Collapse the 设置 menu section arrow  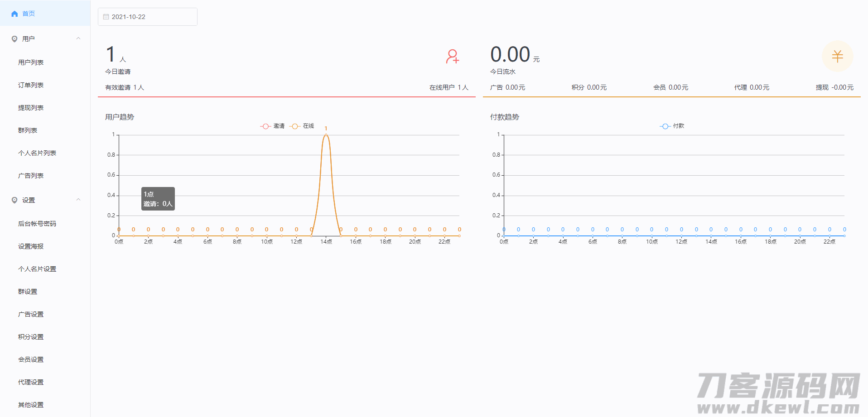point(78,200)
